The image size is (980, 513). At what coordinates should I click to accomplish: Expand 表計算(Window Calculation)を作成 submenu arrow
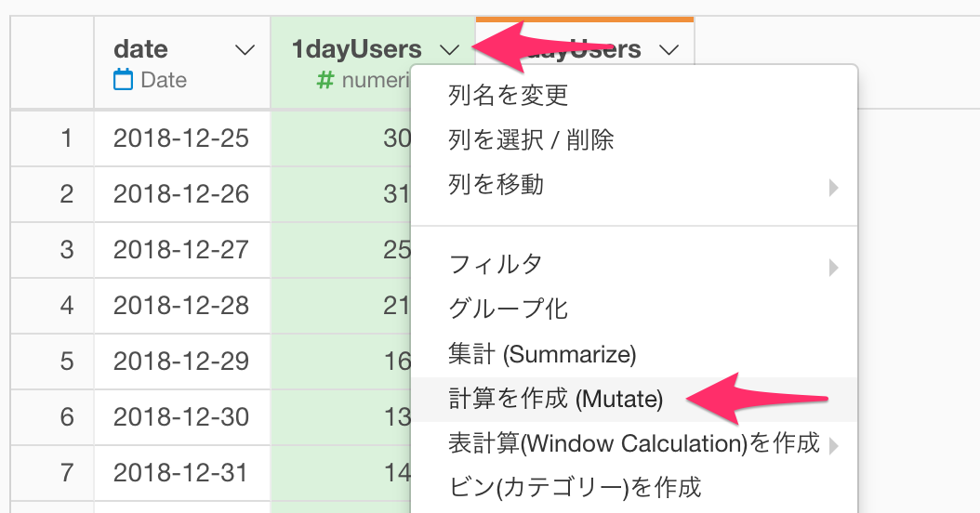click(833, 445)
